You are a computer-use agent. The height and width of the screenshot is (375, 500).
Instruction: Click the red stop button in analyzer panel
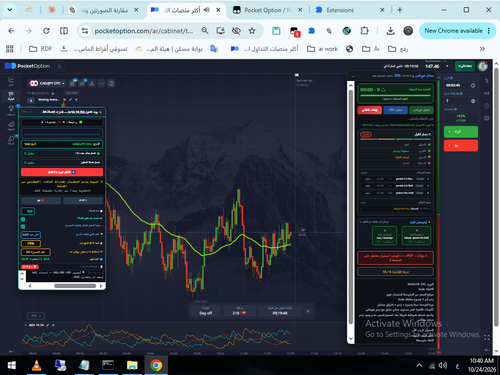370,110
